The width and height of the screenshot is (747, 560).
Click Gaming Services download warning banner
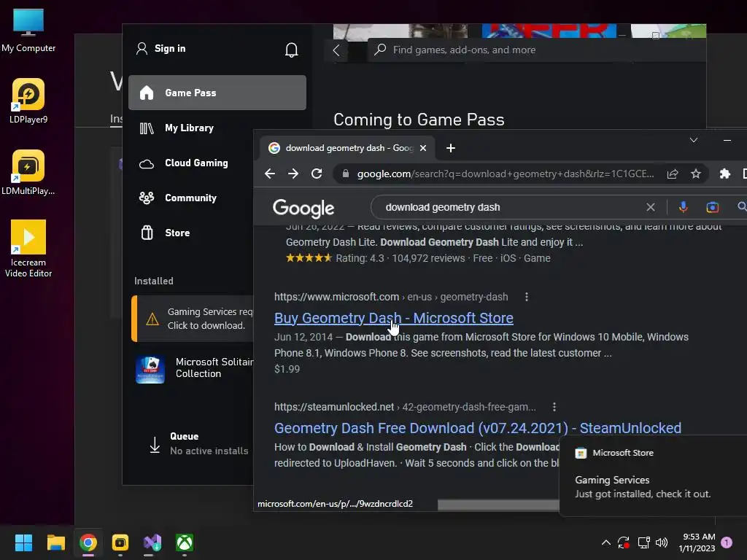pyautogui.click(x=193, y=319)
